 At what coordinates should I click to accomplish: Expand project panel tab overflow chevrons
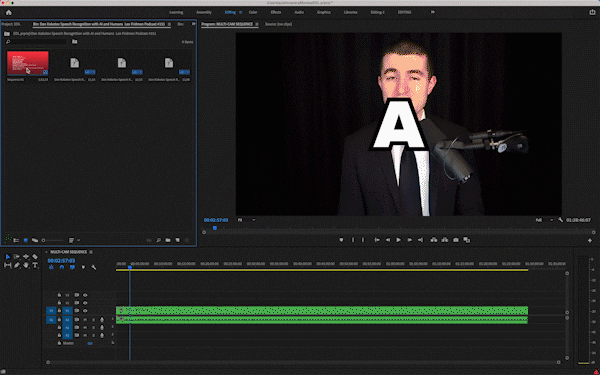194,24
